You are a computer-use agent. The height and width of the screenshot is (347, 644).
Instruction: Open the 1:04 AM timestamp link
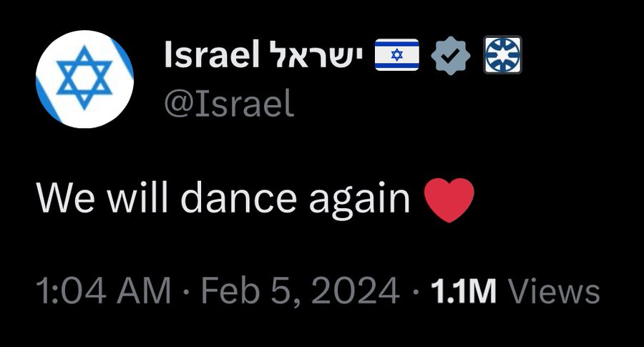[x=104, y=291]
